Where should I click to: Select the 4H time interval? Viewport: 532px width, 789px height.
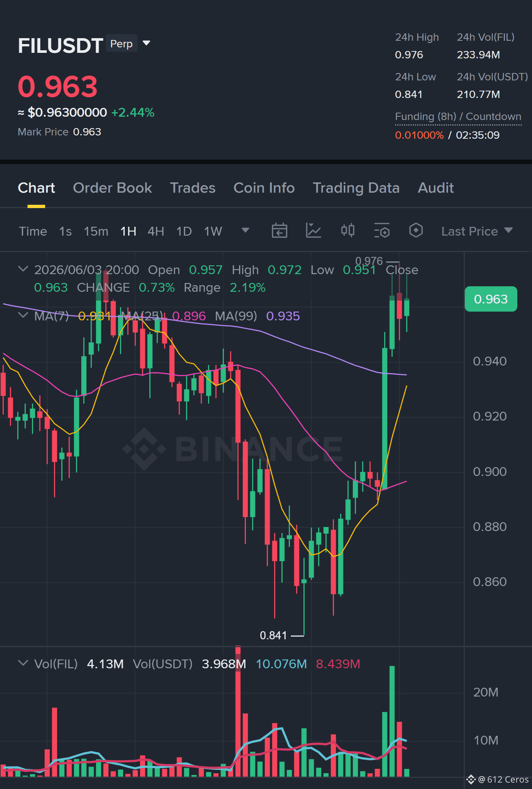pyautogui.click(x=156, y=231)
